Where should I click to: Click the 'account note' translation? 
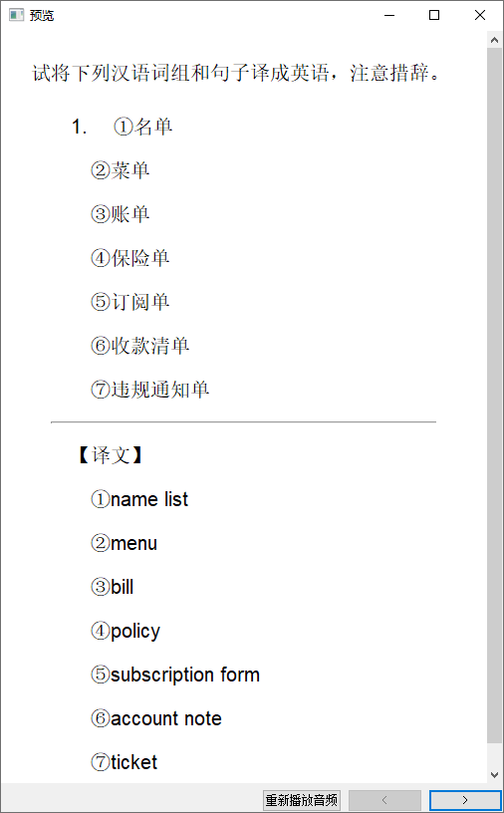(166, 718)
